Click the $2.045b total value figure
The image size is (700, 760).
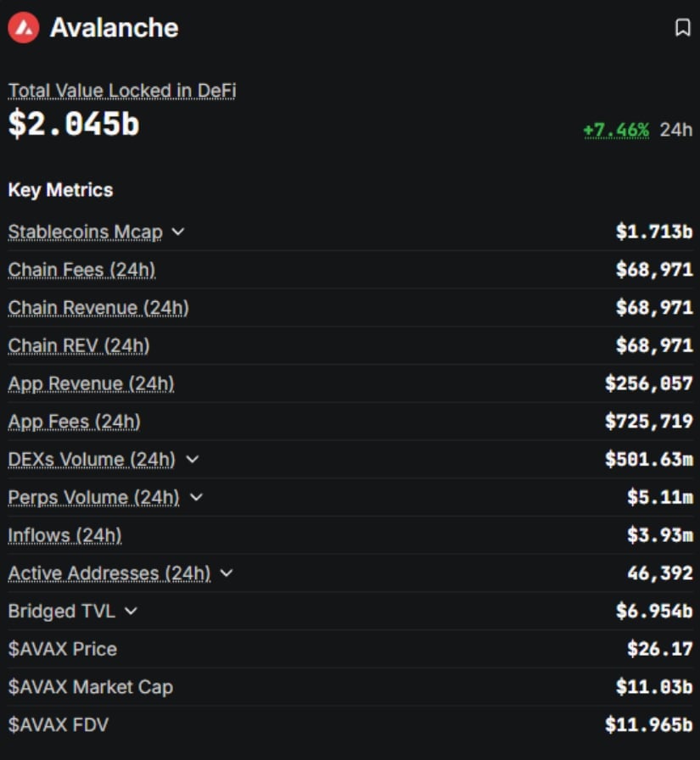[74, 124]
